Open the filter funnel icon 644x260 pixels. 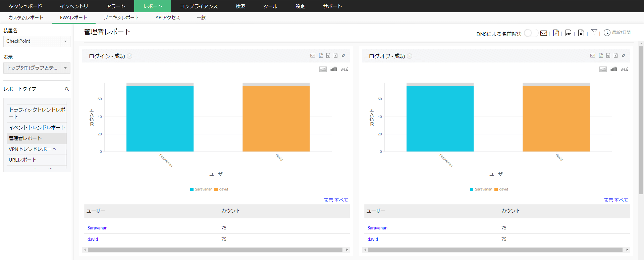594,33
